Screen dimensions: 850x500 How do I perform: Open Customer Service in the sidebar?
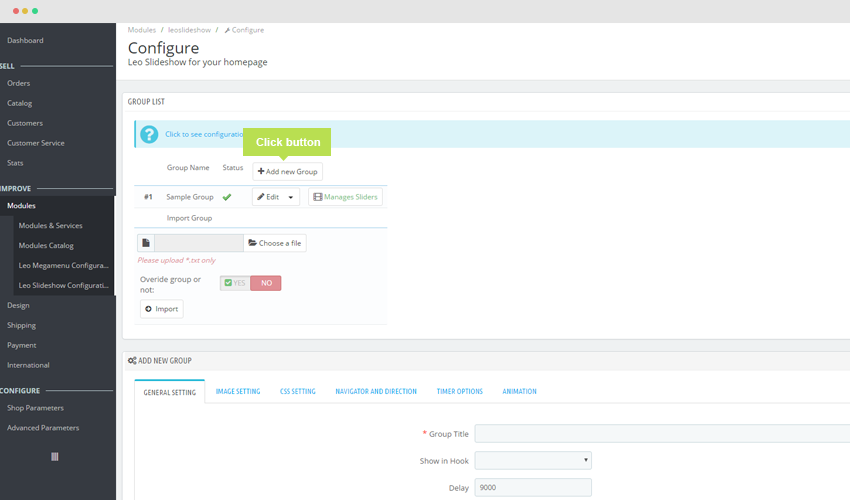36,143
